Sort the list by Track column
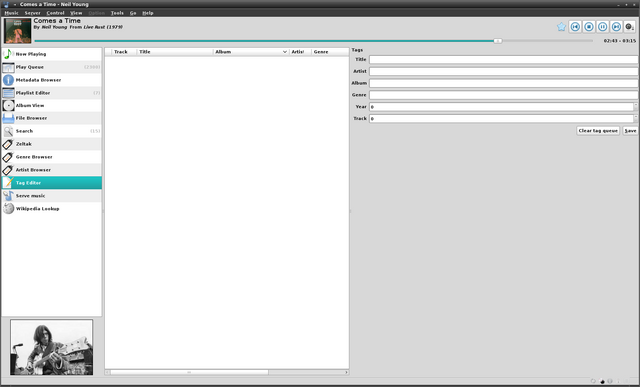The height and width of the screenshot is (387, 640). pos(124,52)
